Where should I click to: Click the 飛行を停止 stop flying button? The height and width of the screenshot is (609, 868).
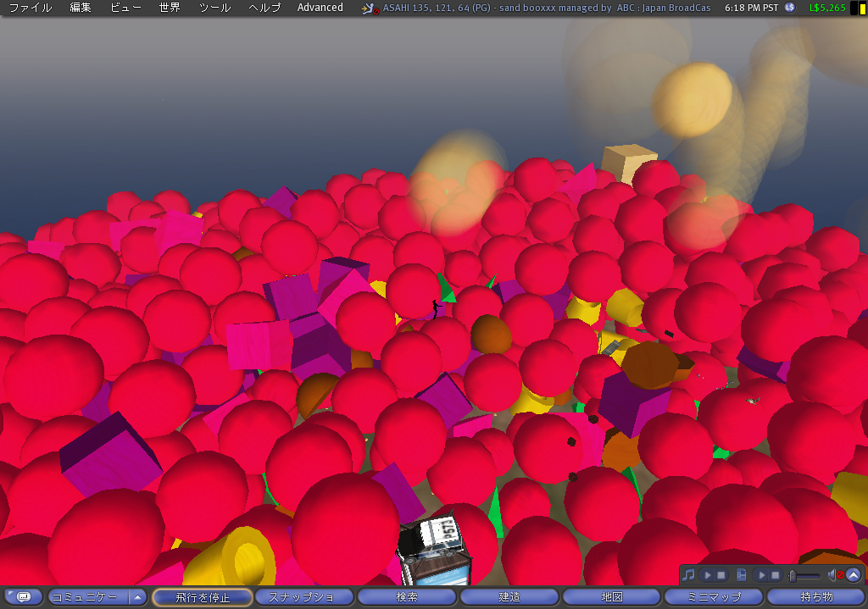click(x=203, y=597)
